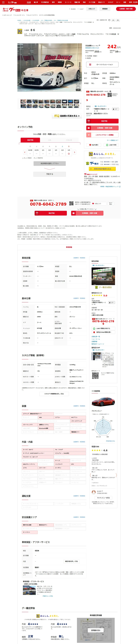The height and width of the screenshot is (644, 138).
Task: Select the 同乗試乗 tab in オンライン予約
Action: click(69, 140)
